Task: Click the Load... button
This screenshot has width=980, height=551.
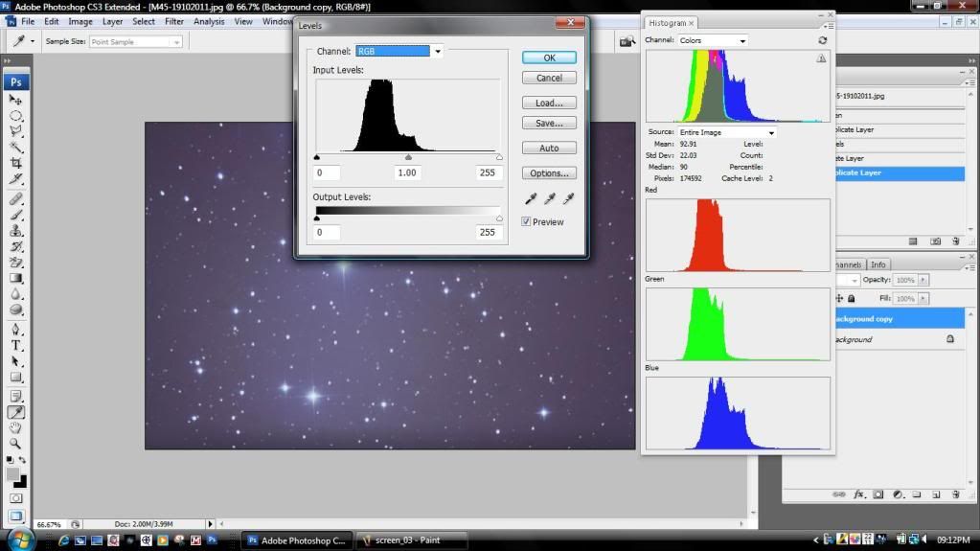Action: coord(549,103)
